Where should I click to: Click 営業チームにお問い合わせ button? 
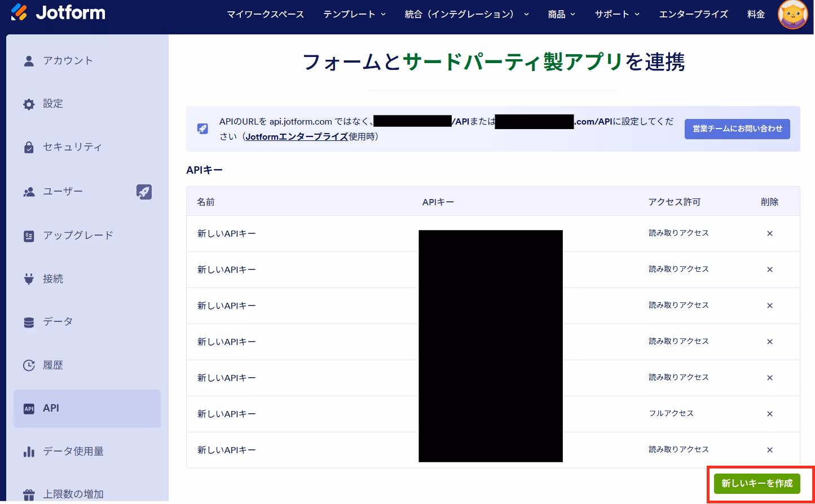coord(737,129)
